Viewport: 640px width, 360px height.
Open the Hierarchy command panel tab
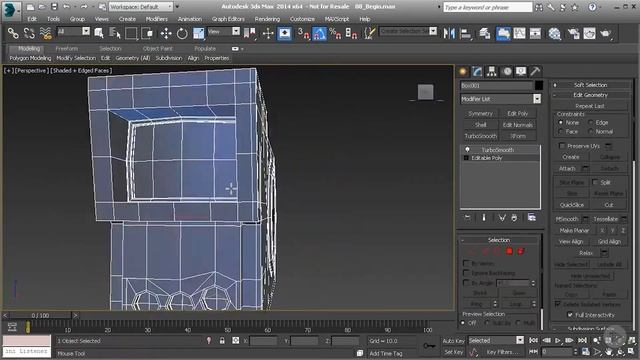pyautogui.click(x=492, y=71)
